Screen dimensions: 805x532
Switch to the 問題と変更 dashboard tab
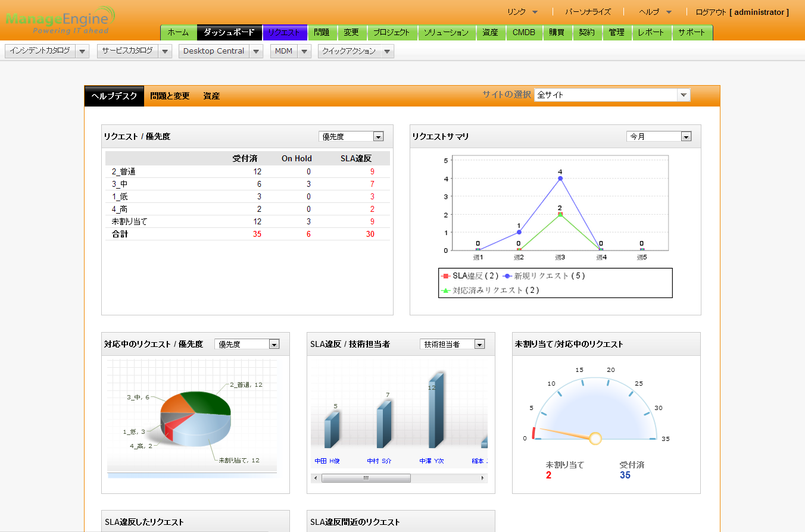point(170,96)
